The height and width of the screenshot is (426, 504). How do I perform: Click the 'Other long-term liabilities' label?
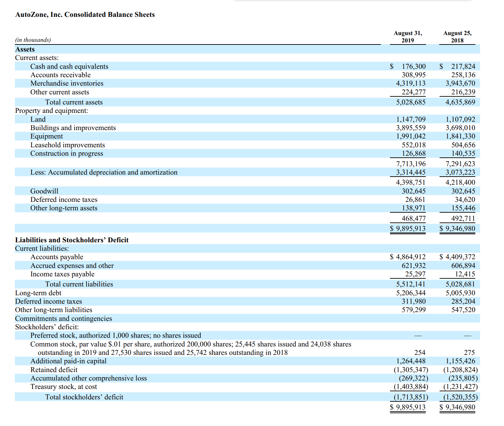click(54, 310)
